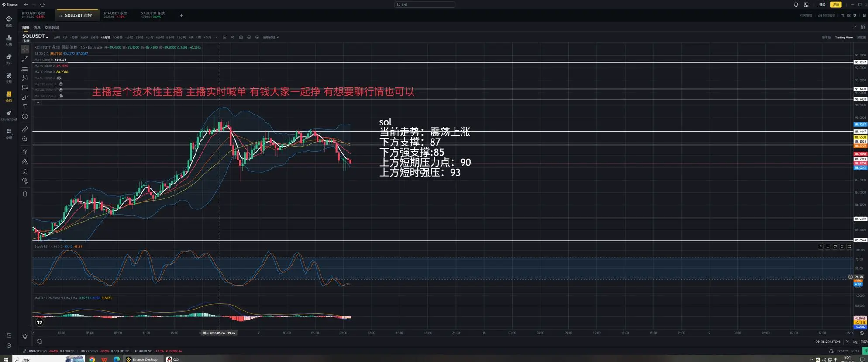
Task: Open the Launchpad sidebar section
Action: [9, 115]
